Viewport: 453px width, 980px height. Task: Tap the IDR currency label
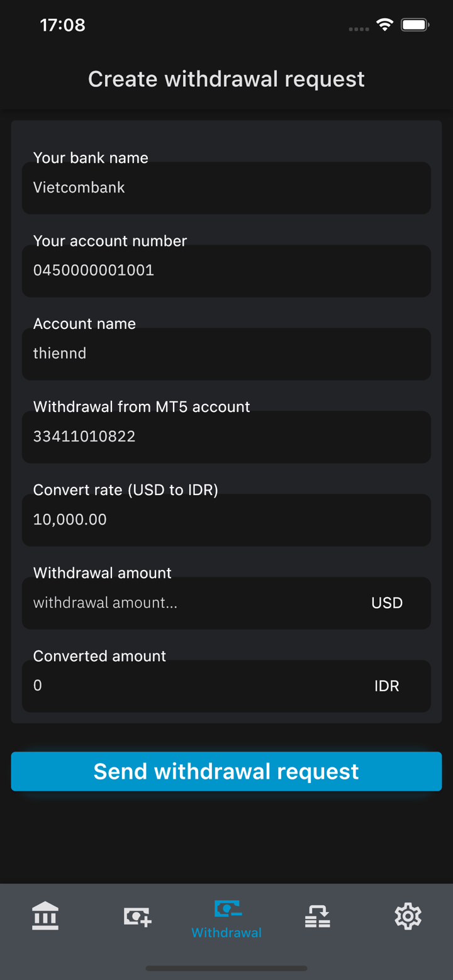click(387, 686)
